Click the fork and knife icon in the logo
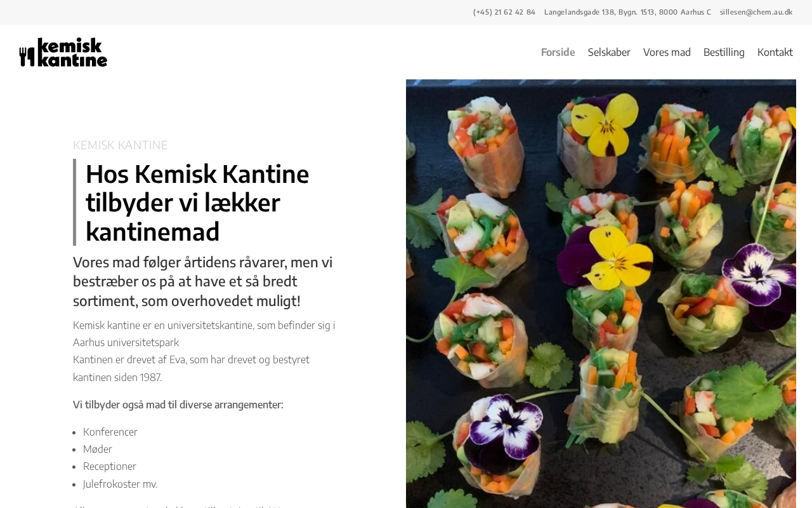Image resolution: width=812 pixels, height=508 pixels. pos(27,57)
